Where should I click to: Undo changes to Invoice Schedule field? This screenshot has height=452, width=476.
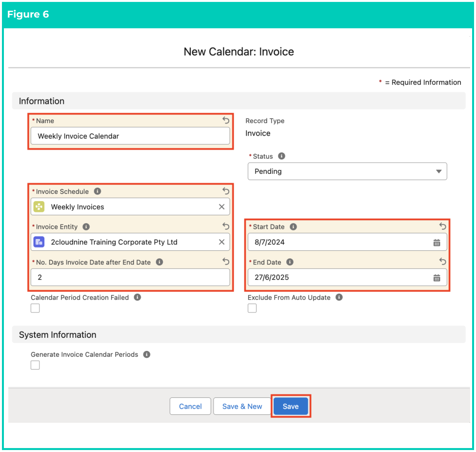pyautogui.click(x=226, y=191)
